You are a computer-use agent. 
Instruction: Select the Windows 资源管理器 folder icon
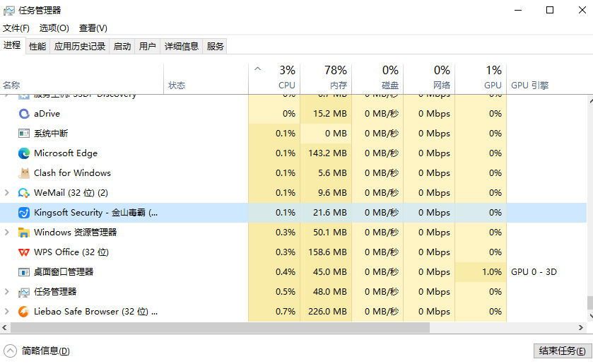[x=24, y=232]
